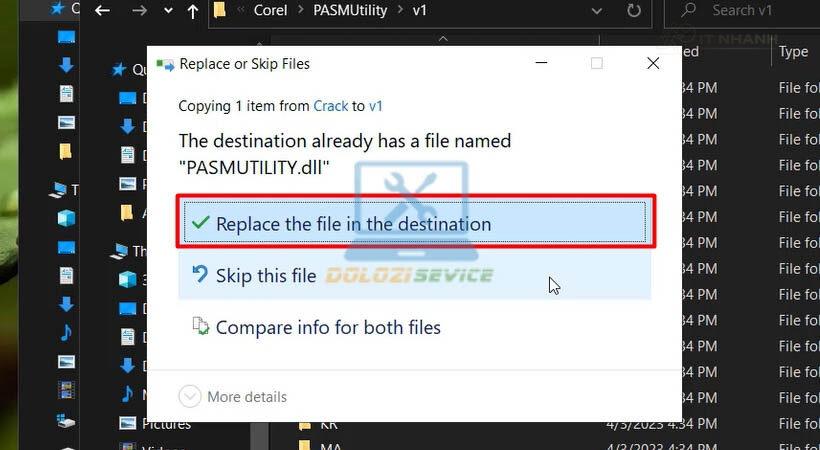The width and height of the screenshot is (820, 450).
Task: Sort files by Type column header
Action: 793,51
